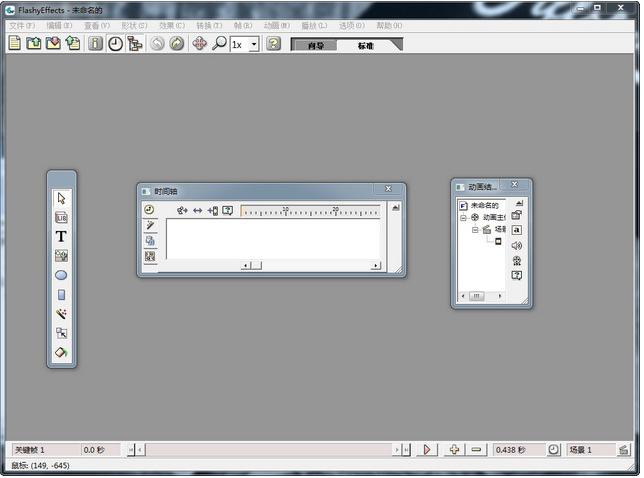Click the move crosshair arrows toolbar icon

pyautogui.click(x=199, y=44)
